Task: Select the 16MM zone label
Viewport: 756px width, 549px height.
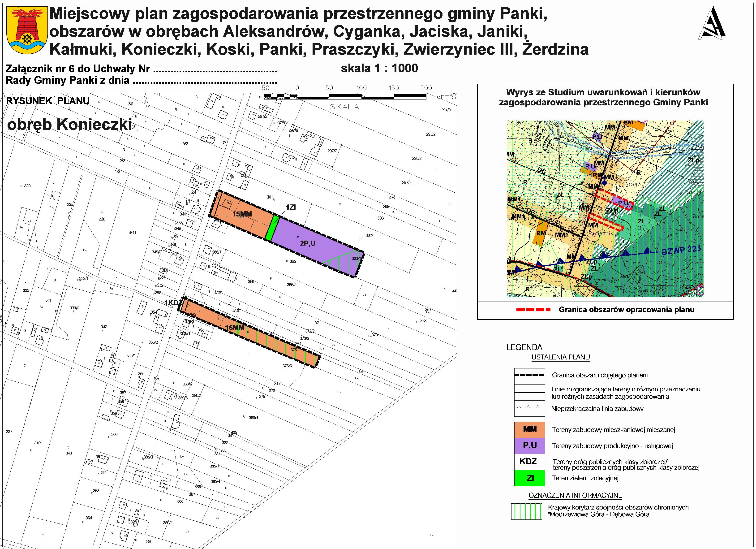Action: (235, 328)
